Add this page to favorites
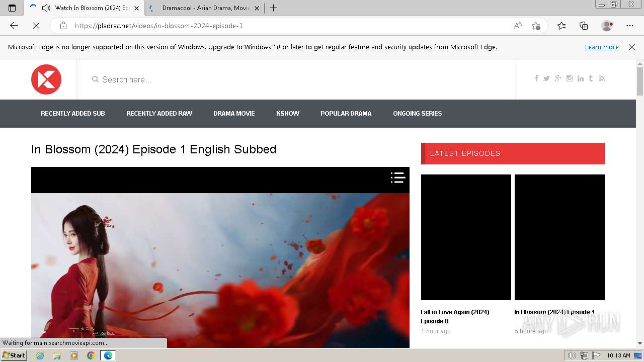 pos(536,26)
